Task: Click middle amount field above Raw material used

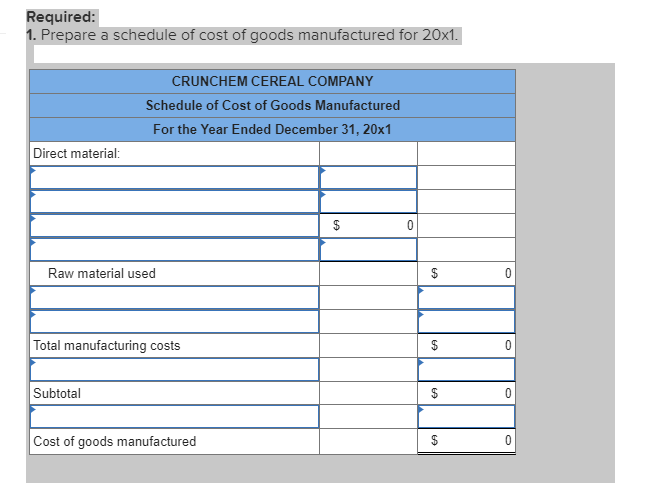Action: coord(368,249)
